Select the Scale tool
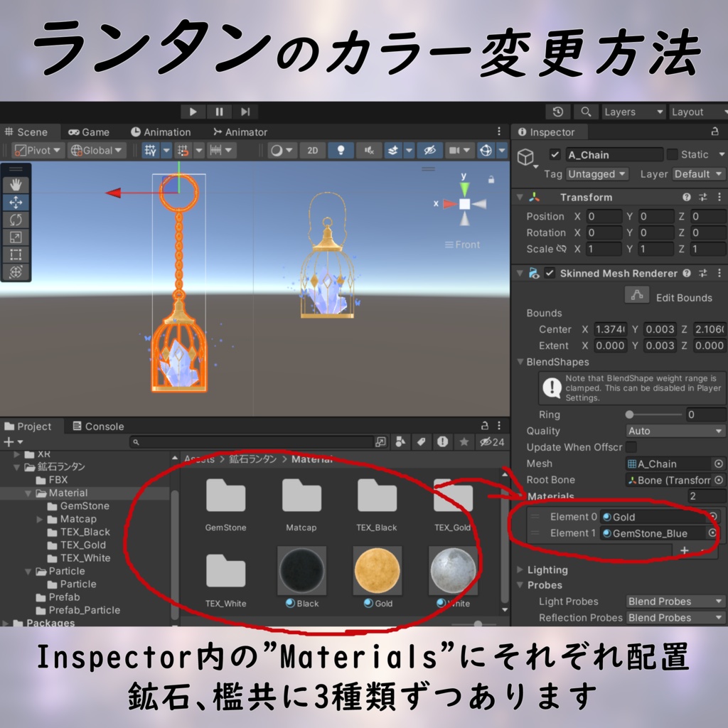Viewport: 728px width, 728px height. 16,237
